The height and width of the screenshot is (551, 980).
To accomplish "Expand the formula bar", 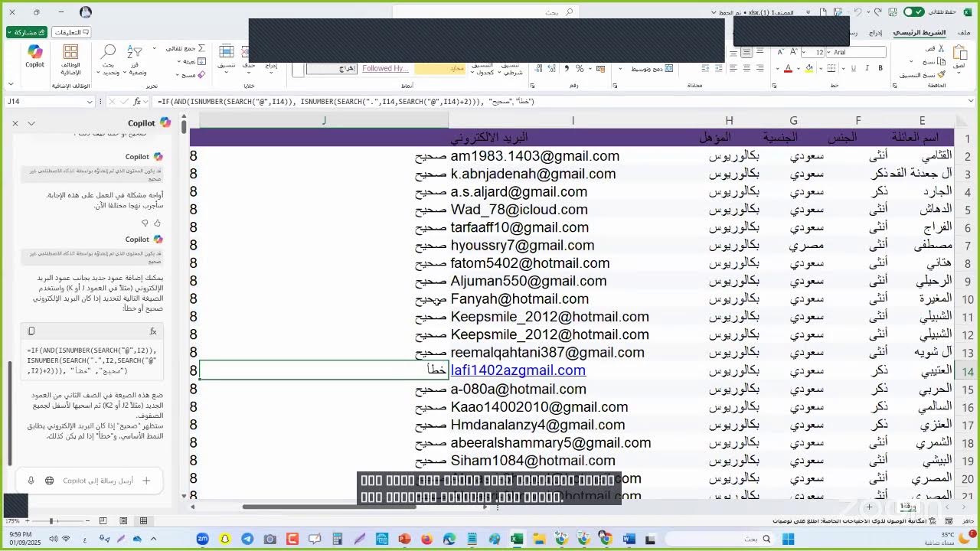I will tap(971, 101).
